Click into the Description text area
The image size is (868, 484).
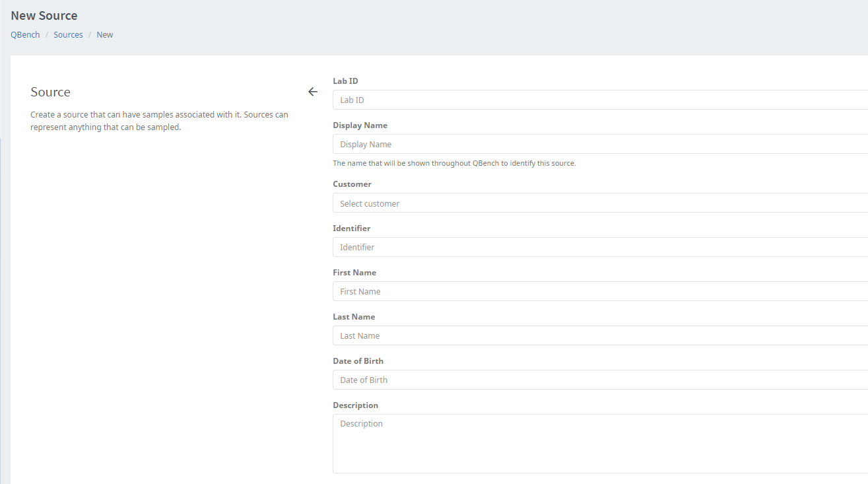[599, 443]
